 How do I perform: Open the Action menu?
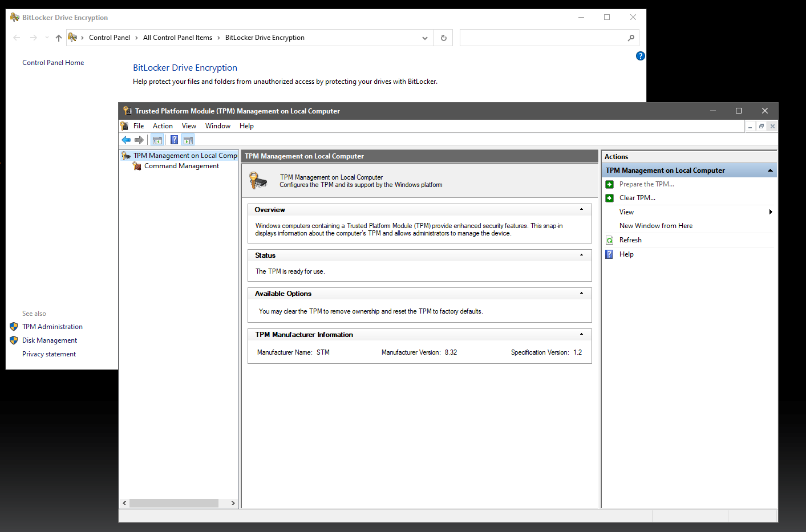click(163, 126)
